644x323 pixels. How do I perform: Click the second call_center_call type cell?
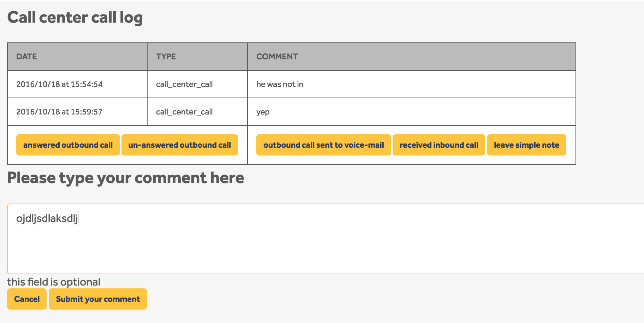tap(184, 112)
